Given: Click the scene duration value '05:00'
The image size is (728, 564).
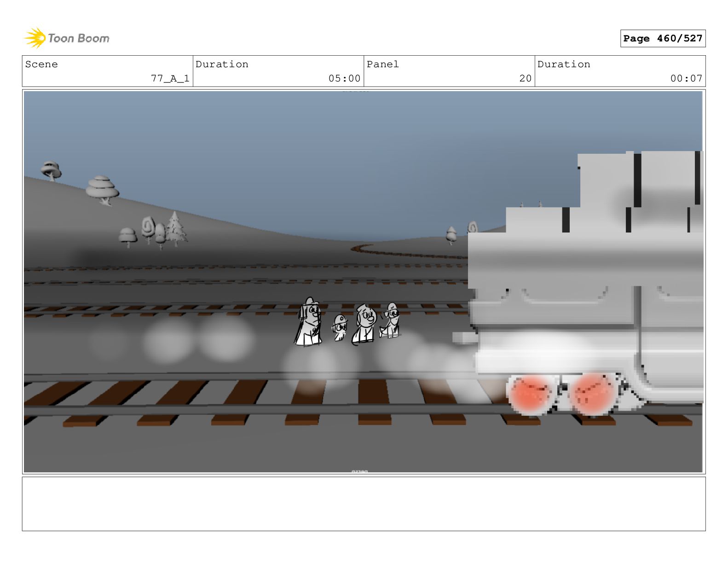Looking at the screenshot, I should tap(344, 78).
